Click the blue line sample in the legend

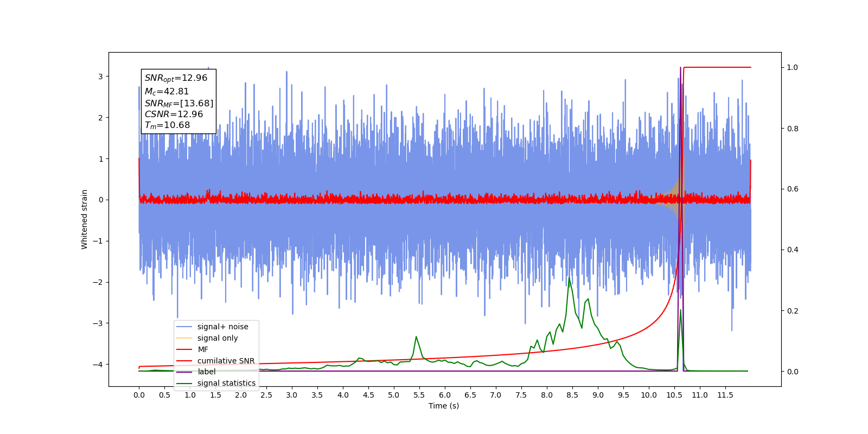[184, 327]
